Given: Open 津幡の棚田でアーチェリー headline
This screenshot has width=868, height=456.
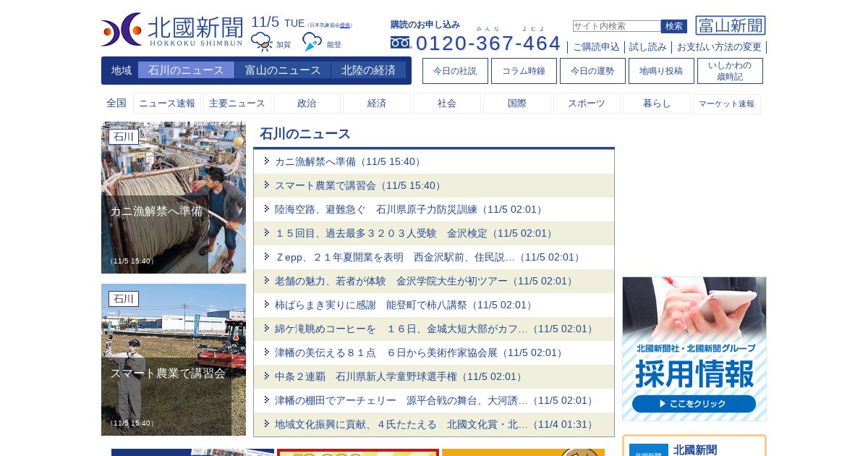Looking at the screenshot, I should (435, 400).
